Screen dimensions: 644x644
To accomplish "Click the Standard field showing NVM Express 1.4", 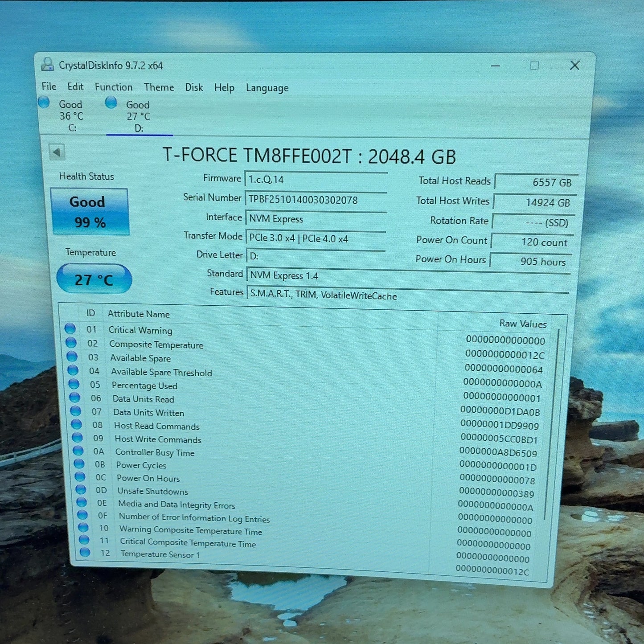I will click(409, 276).
